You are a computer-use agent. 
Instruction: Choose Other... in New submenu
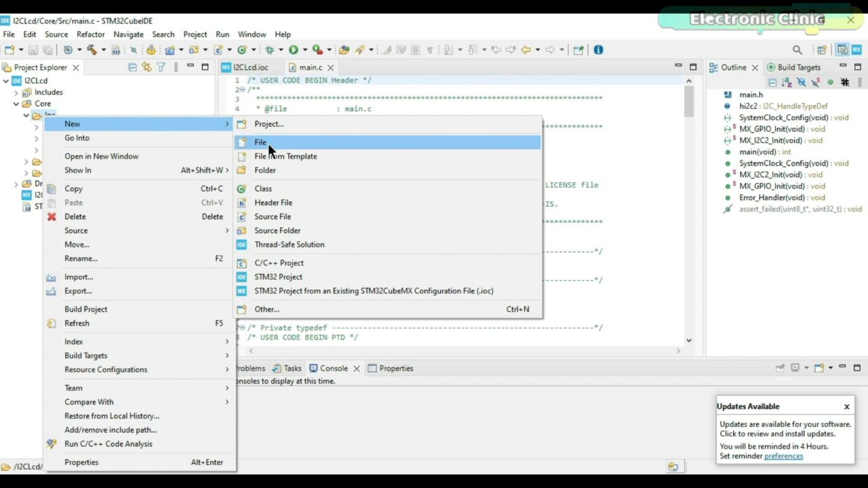coord(388,309)
